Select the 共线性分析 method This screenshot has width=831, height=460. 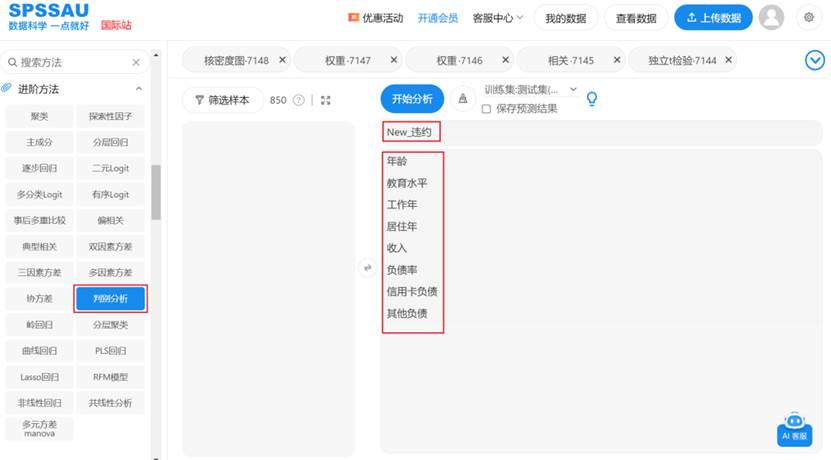[110, 403]
